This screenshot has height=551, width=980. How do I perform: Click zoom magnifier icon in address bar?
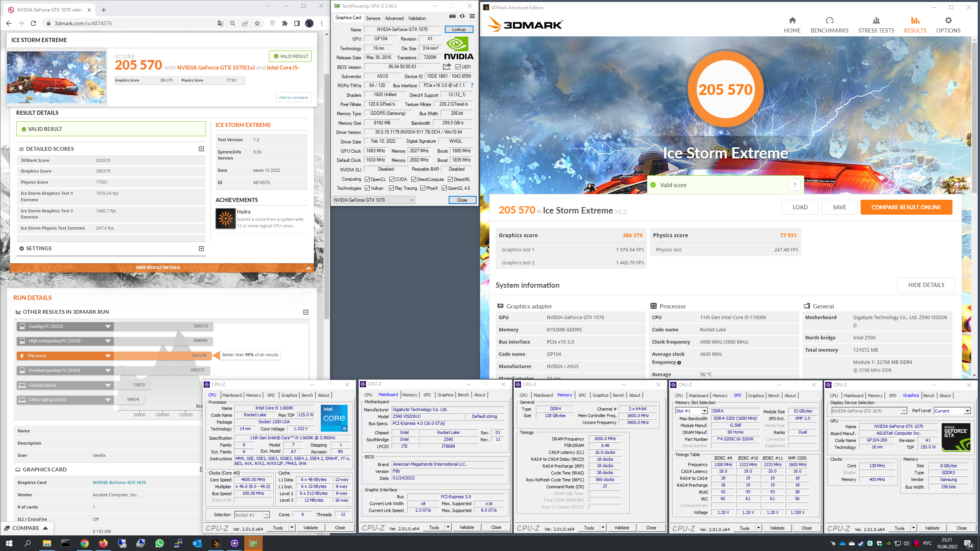tap(232, 23)
